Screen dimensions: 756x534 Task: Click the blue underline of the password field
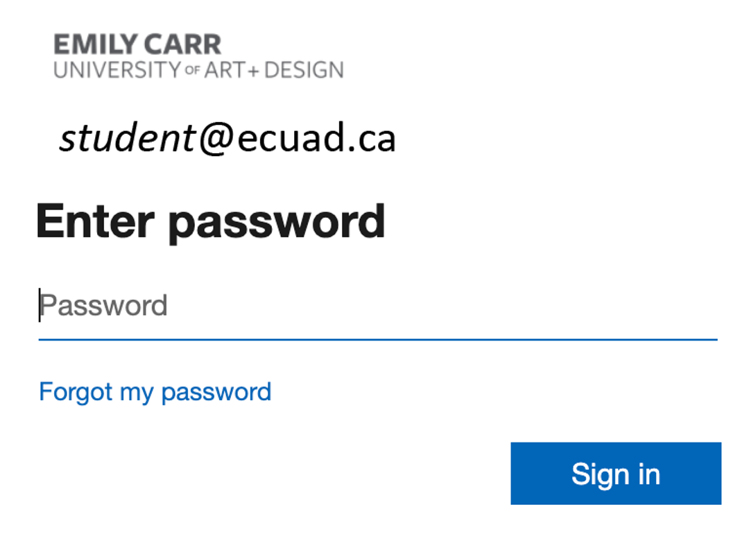point(378,340)
